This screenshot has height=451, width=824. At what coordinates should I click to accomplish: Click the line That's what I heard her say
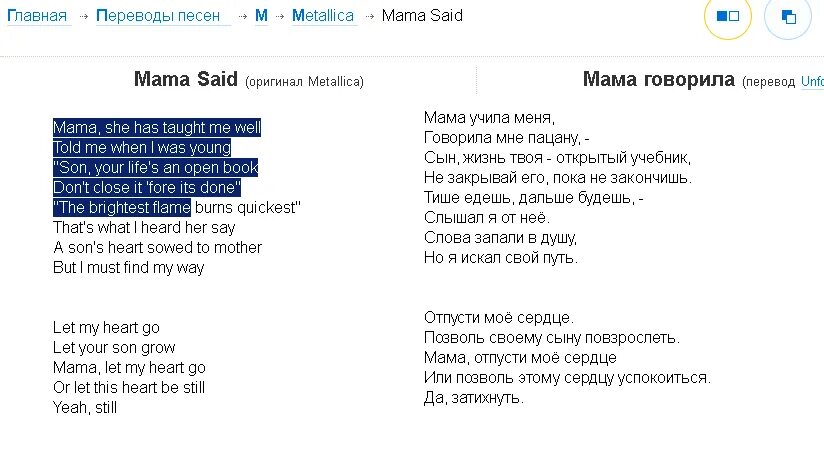(144, 228)
